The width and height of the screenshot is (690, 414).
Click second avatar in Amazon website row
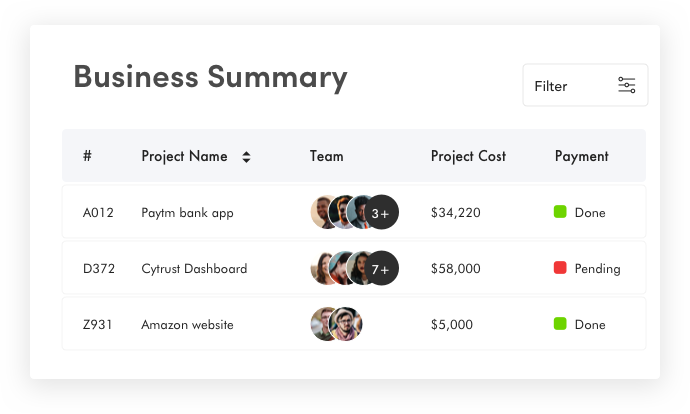[x=346, y=324]
